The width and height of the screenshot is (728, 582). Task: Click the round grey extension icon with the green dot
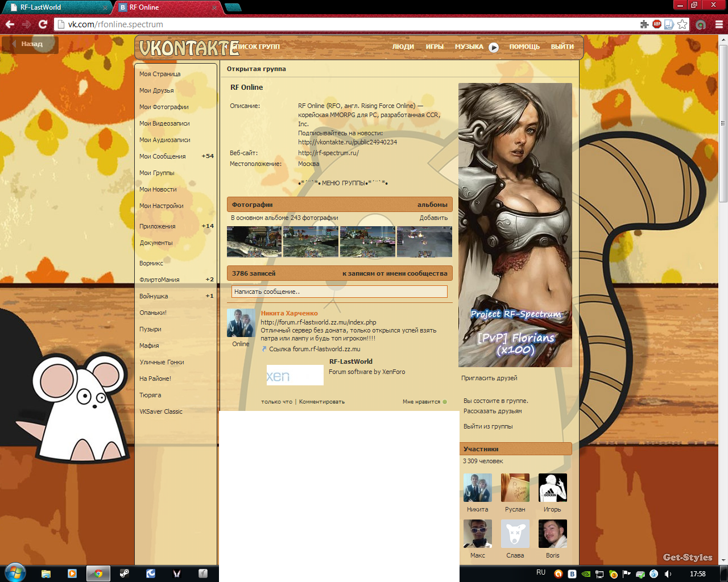701,24
